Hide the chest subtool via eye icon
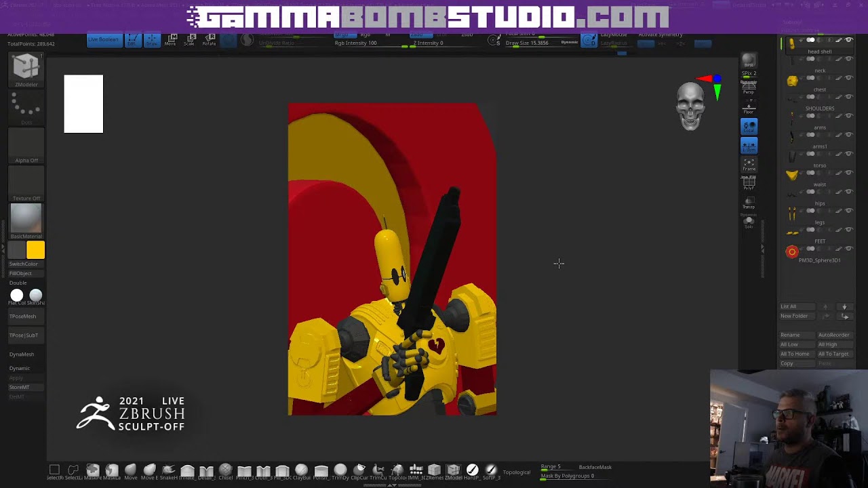This screenshot has height=488, width=868. (848, 78)
